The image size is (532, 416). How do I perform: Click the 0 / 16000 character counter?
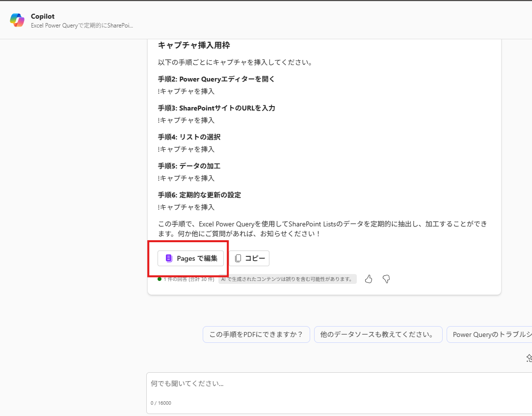click(x=161, y=403)
